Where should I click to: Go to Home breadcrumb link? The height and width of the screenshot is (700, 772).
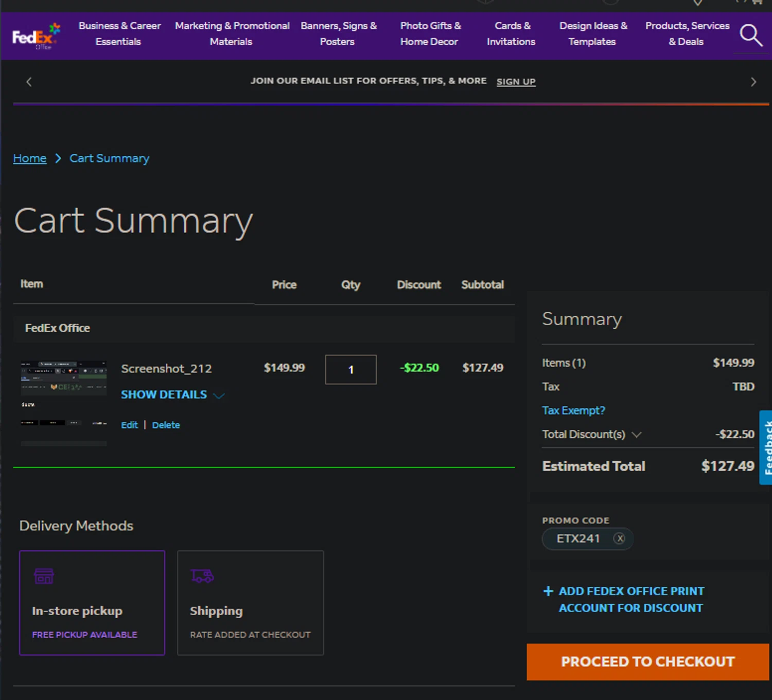coord(30,158)
